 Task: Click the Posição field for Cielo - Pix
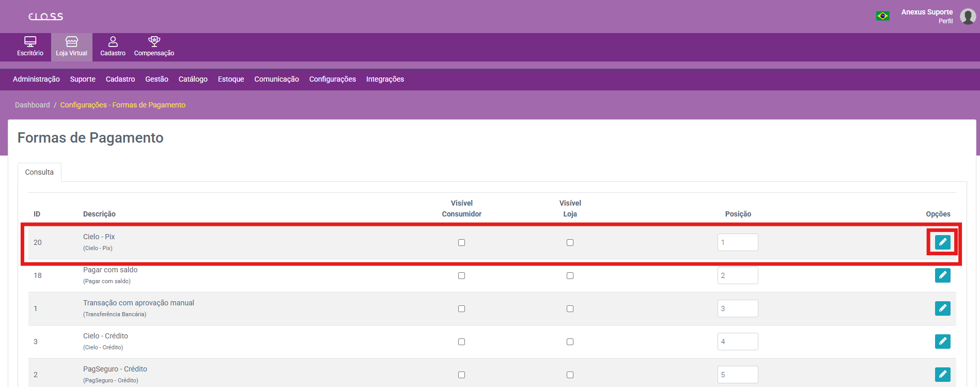[737, 242]
